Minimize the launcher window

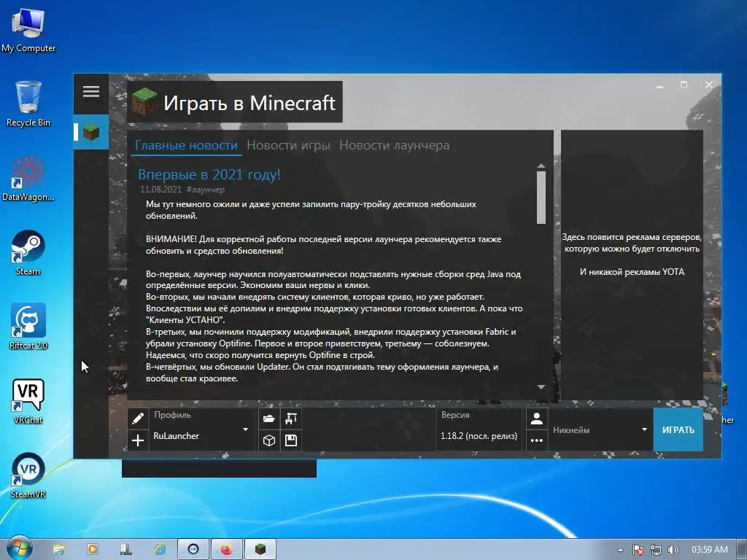[x=659, y=86]
